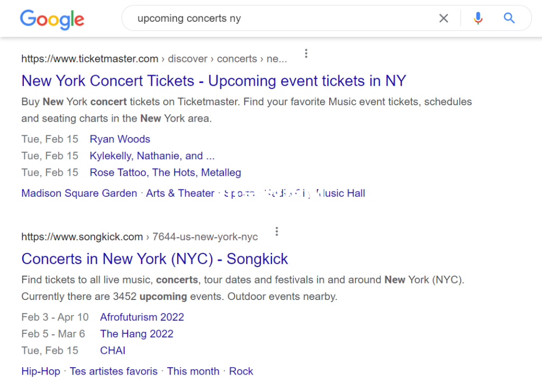
Task: Open three-dot menu for Ticketmaster result
Action: click(x=306, y=53)
